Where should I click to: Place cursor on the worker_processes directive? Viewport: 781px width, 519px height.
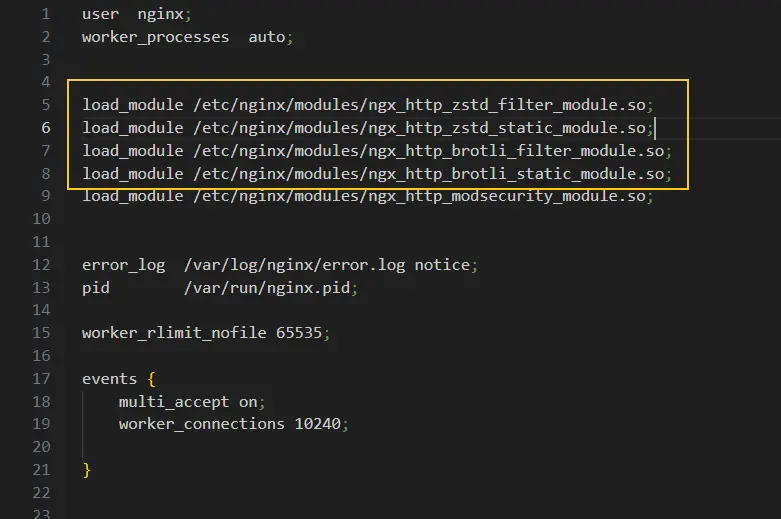155,38
